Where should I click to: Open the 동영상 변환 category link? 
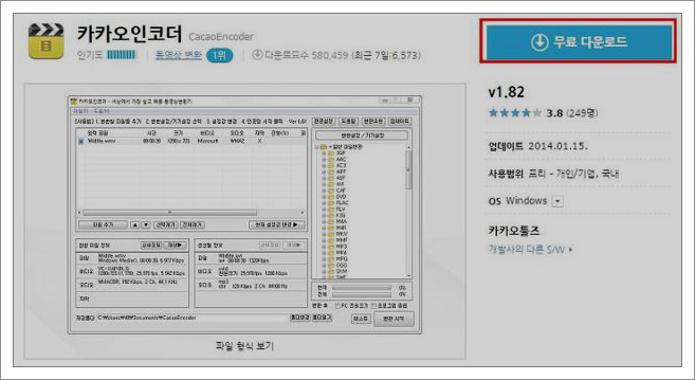pyautogui.click(x=178, y=55)
